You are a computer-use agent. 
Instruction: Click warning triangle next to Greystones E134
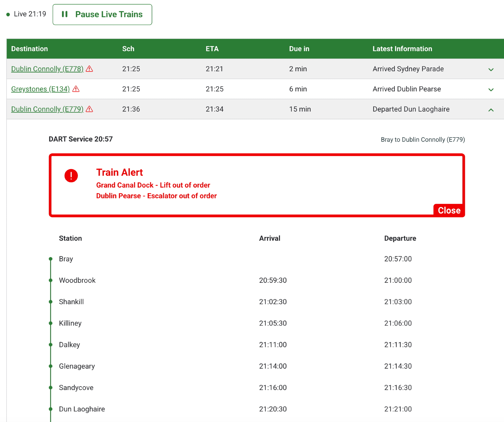coord(76,89)
